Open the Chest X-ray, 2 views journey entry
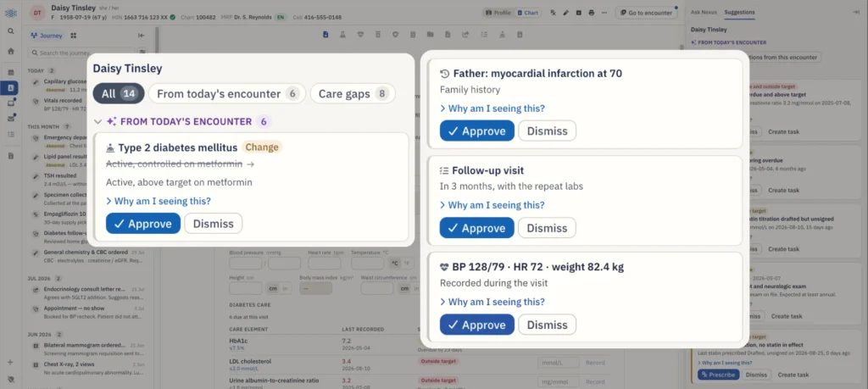The height and width of the screenshot is (389, 868). (x=89, y=368)
